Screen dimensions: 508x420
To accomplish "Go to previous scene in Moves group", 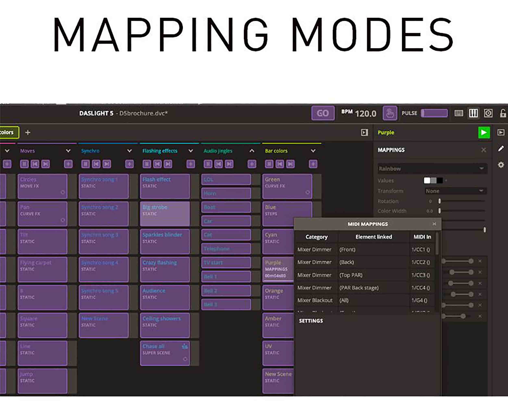I will coord(35,164).
